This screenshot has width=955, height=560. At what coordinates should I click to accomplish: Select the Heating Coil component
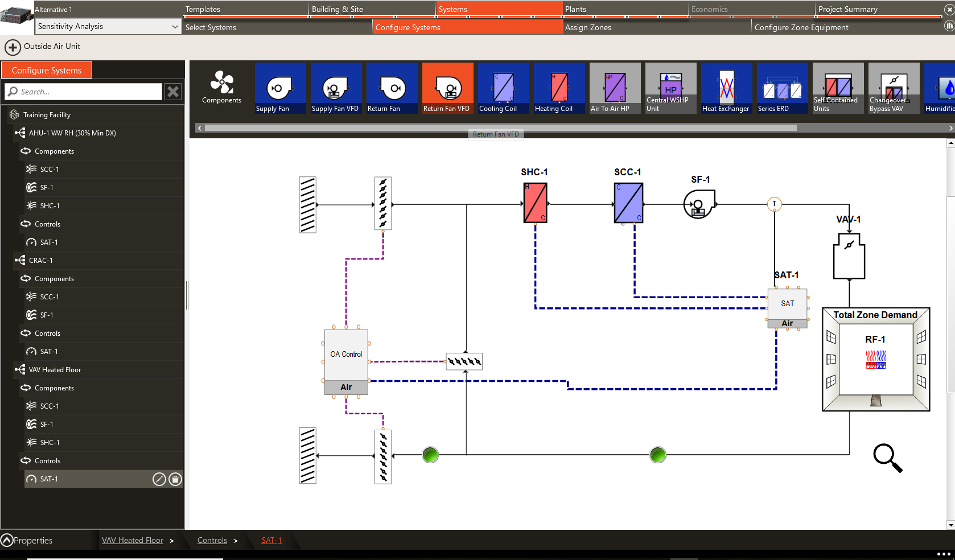point(559,88)
